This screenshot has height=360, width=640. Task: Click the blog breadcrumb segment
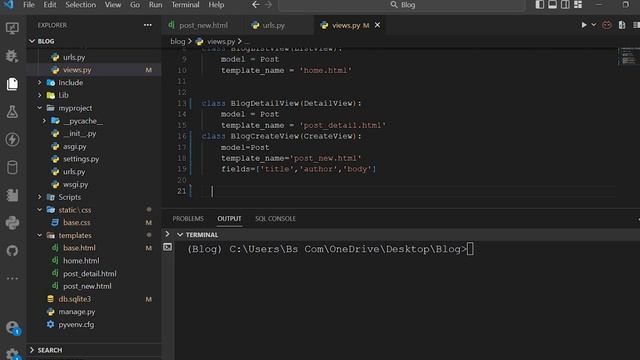click(178, 41)
